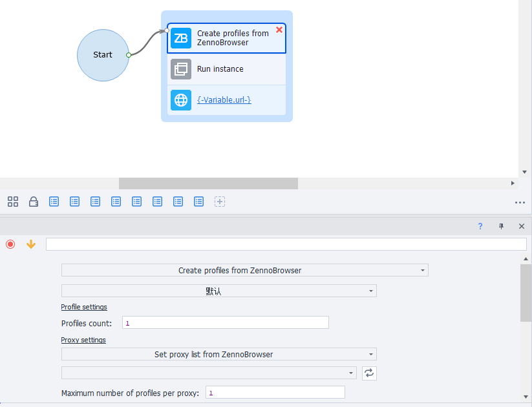Screen dimensions: 532x407
Task: Click the canvas horizontal scrollbar thumb
Action: tap(208, 183)
